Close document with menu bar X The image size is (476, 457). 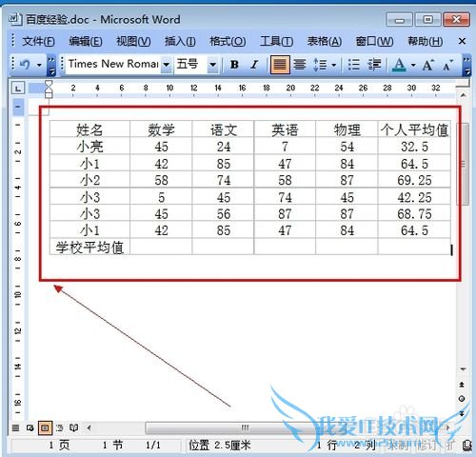(x=462, y=41)
